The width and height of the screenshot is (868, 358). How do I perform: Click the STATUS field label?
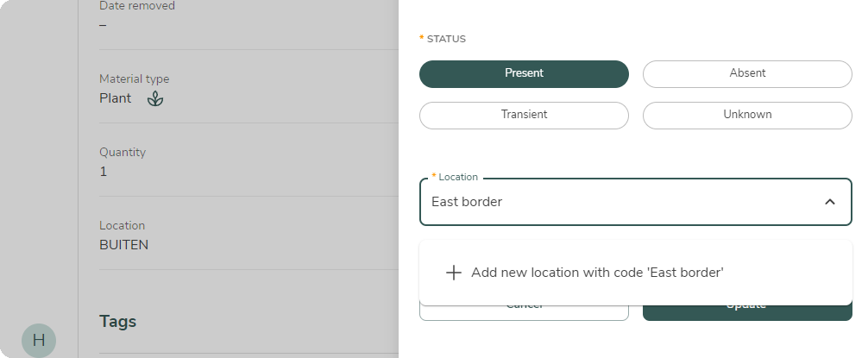pos(446,39)
